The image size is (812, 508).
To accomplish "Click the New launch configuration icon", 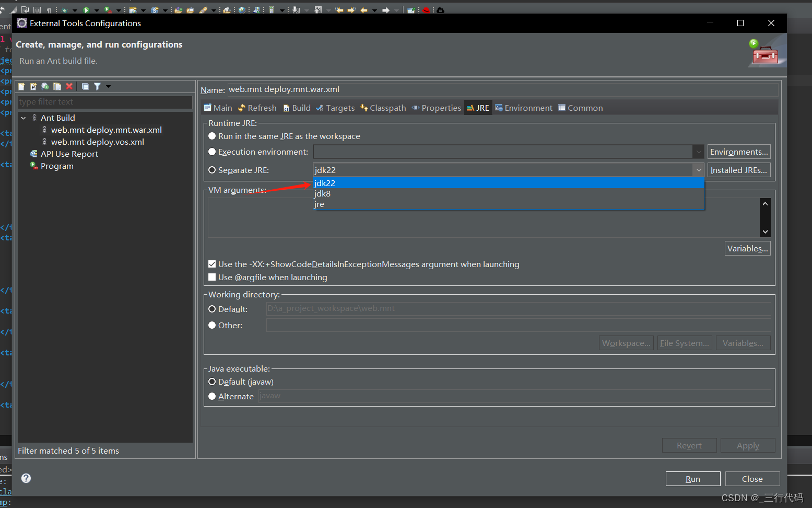I will point(21,86).
